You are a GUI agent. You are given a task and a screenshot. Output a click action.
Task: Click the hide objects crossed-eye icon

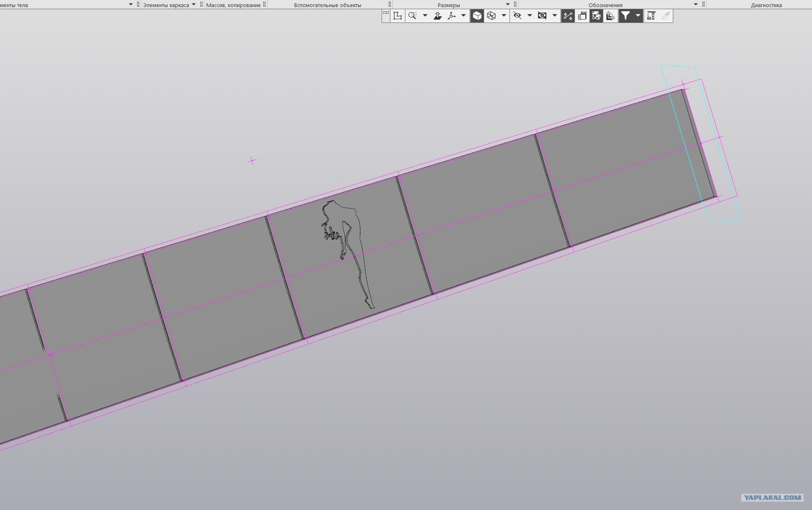click(517, 16)
